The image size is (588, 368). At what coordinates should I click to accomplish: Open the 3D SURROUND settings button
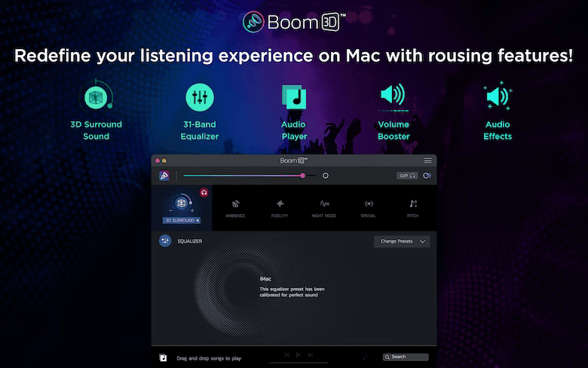[182, 220]
